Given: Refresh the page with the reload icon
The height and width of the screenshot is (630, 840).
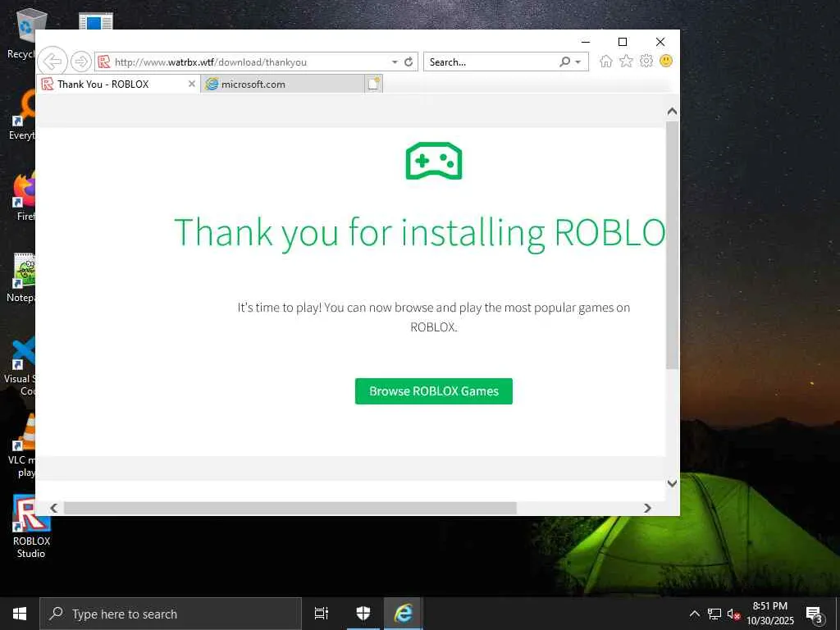Looking at the screenshot, I should 409,62.
